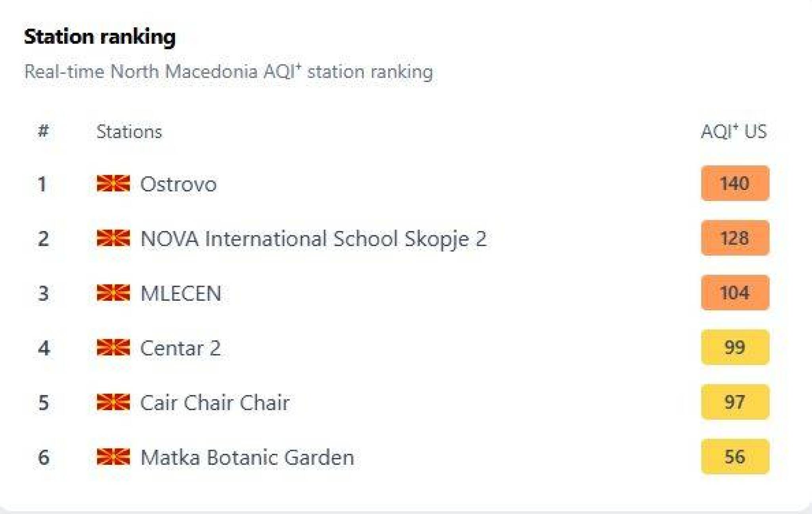
Task: Click the flag beside Cair Chair Chair
Action: click(113, 402)
